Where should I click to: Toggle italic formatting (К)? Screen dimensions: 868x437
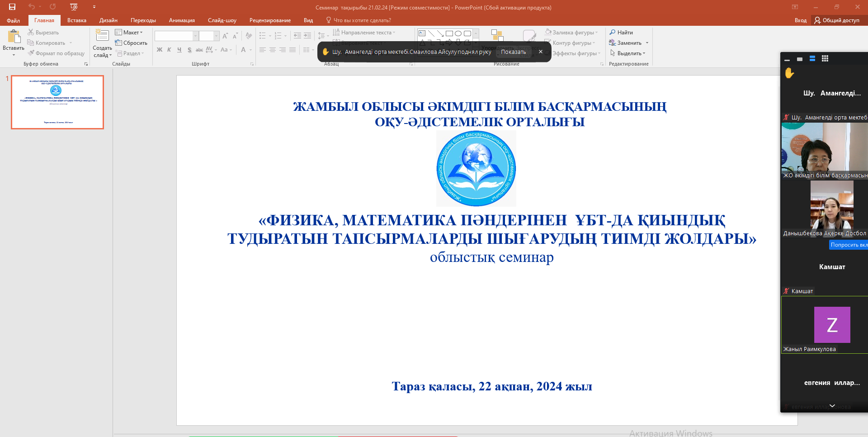coord(169,50)
